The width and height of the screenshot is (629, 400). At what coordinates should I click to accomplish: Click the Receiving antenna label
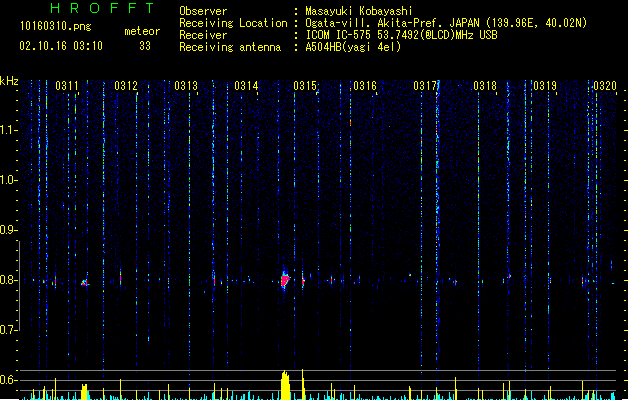230,47
